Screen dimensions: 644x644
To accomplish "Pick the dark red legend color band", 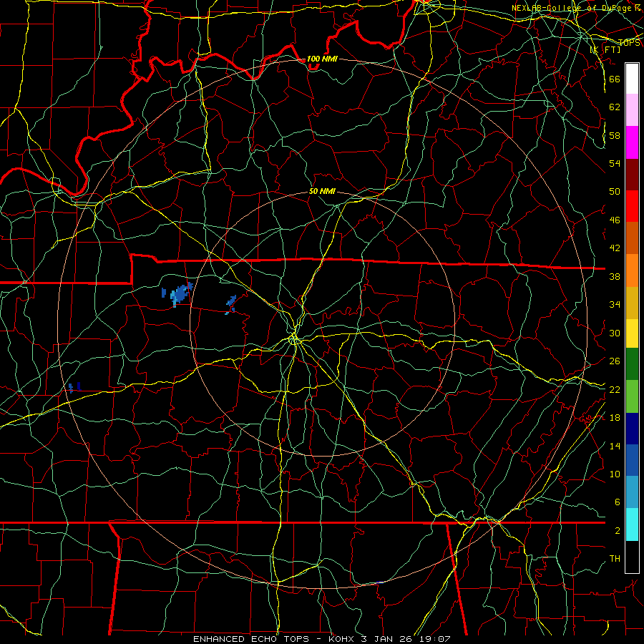I will point(632,175).
